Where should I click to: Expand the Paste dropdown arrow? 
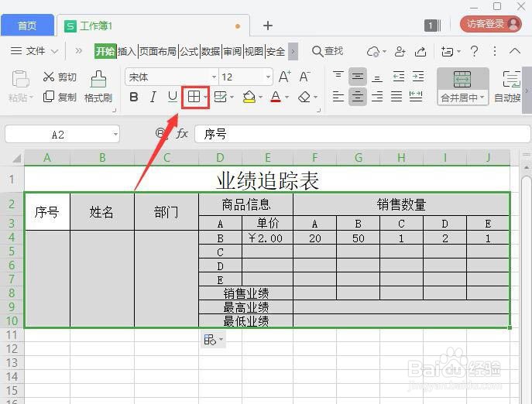(31, 98)
